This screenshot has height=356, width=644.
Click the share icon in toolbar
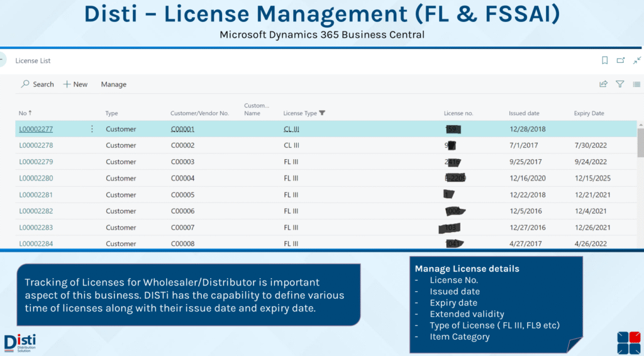(603, 84)
